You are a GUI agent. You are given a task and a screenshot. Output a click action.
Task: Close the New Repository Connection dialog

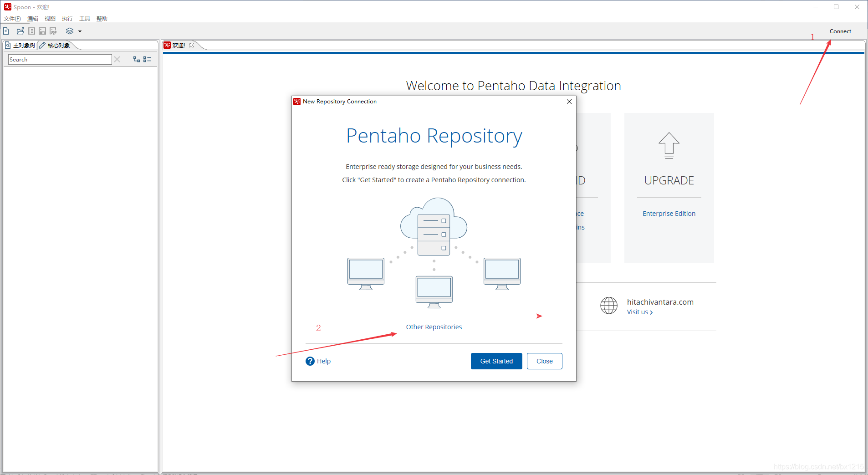point(569,102)
